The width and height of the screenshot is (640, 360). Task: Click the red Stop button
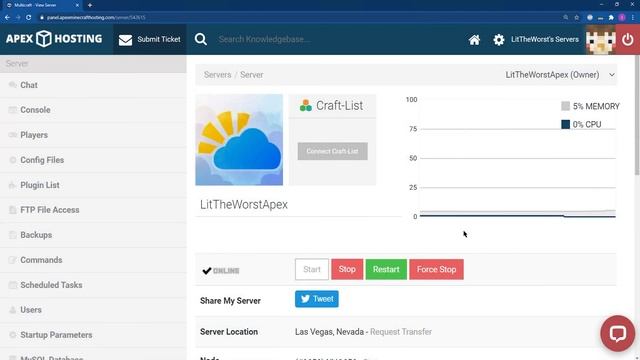[347, 269]
